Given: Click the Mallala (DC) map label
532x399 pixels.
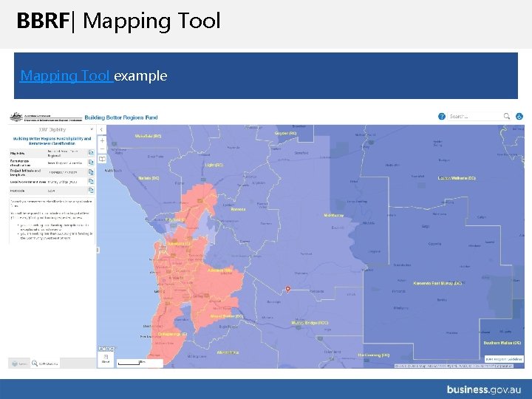Looking at the screenshot, I should (149, 178).
